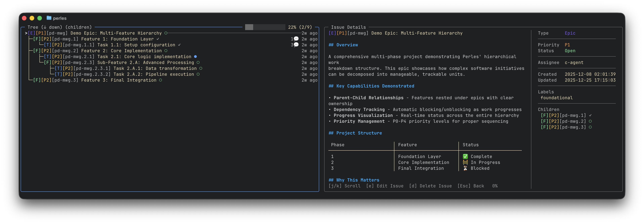Click checkmark after Feature 1: Foundation Layer

pos(158,39)
